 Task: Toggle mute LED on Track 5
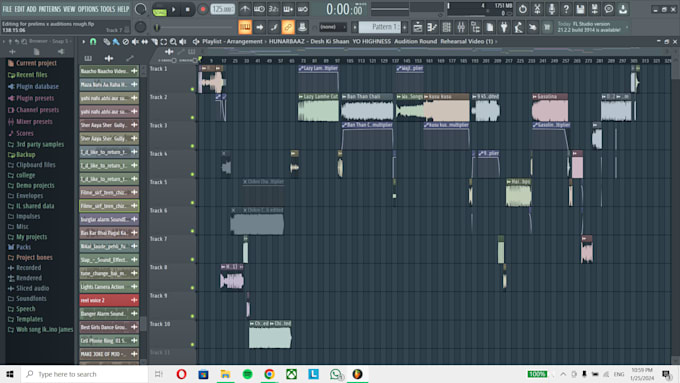(x=192, y=203)
